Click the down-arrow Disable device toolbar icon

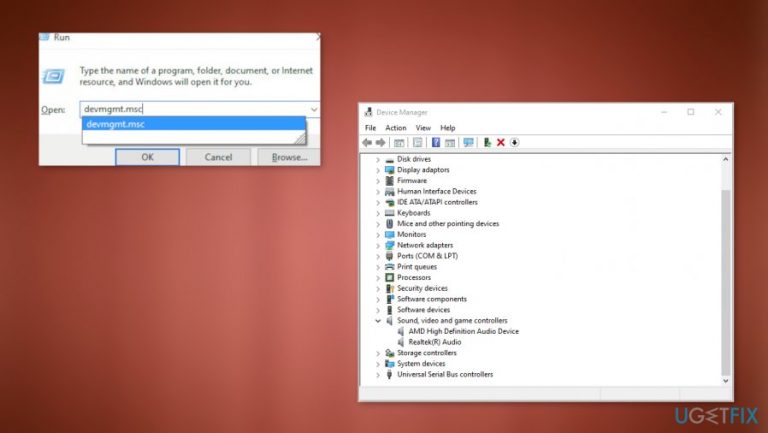(x=514, y=143)
